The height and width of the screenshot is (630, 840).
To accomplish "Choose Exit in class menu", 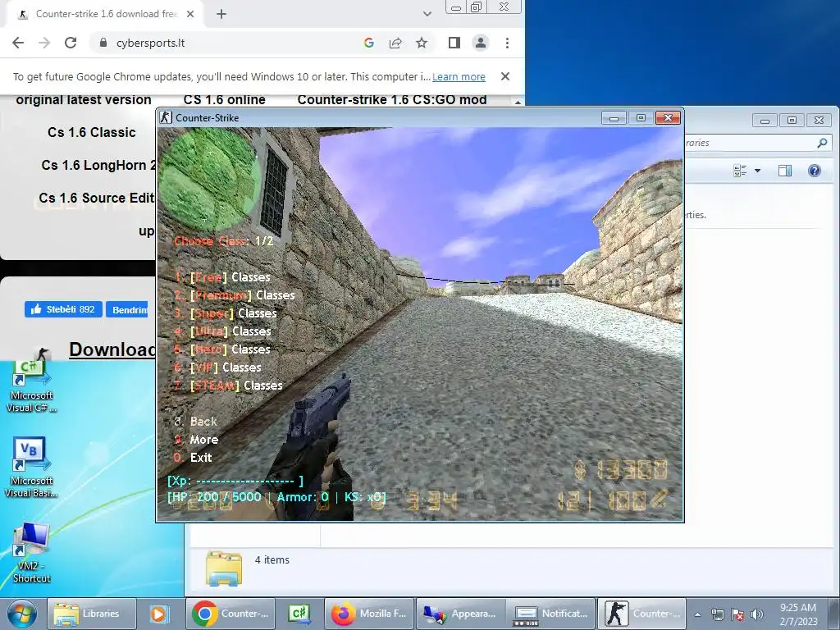I will pyautogui.click(x=194, y=458).
